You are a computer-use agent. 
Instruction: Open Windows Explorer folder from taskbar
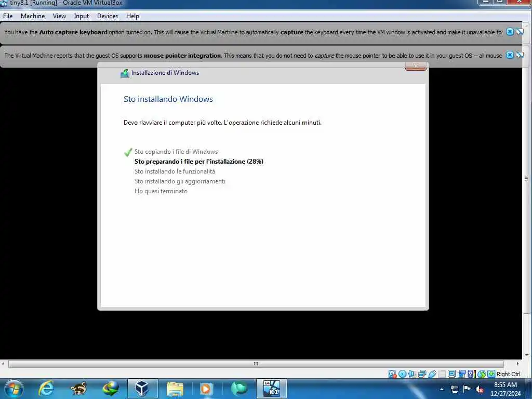pos(175,389)
